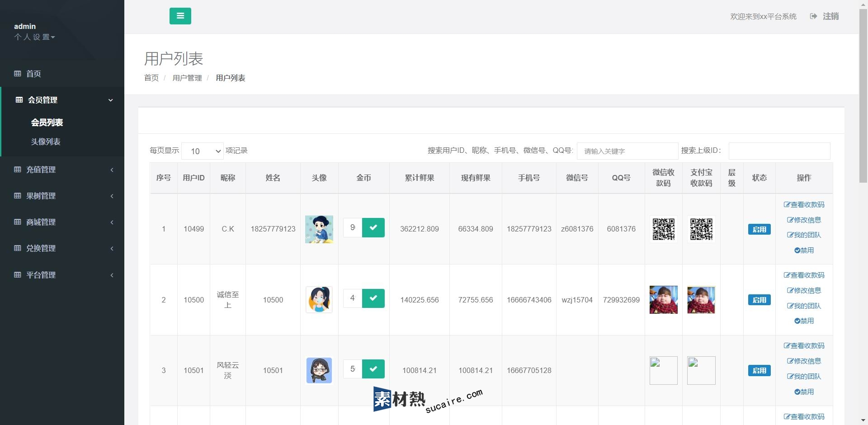Click 修改信息 for user 10500
Screen dimensions: 868x425
[804, 290]
